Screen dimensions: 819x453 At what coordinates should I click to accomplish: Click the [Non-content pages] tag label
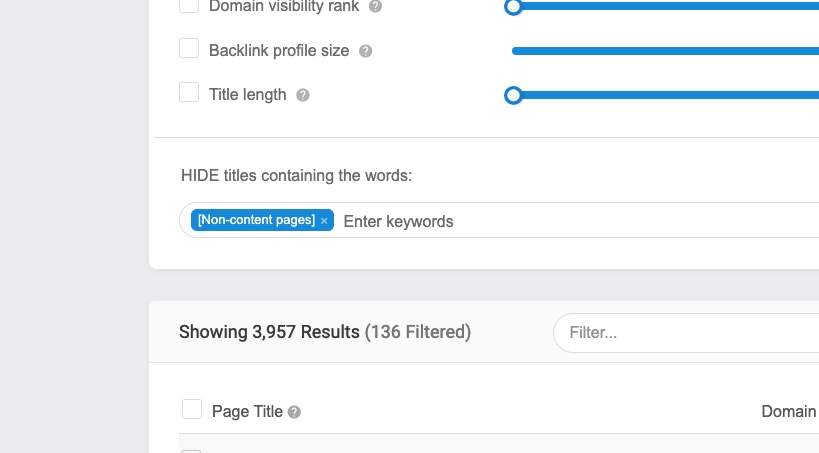256,220
